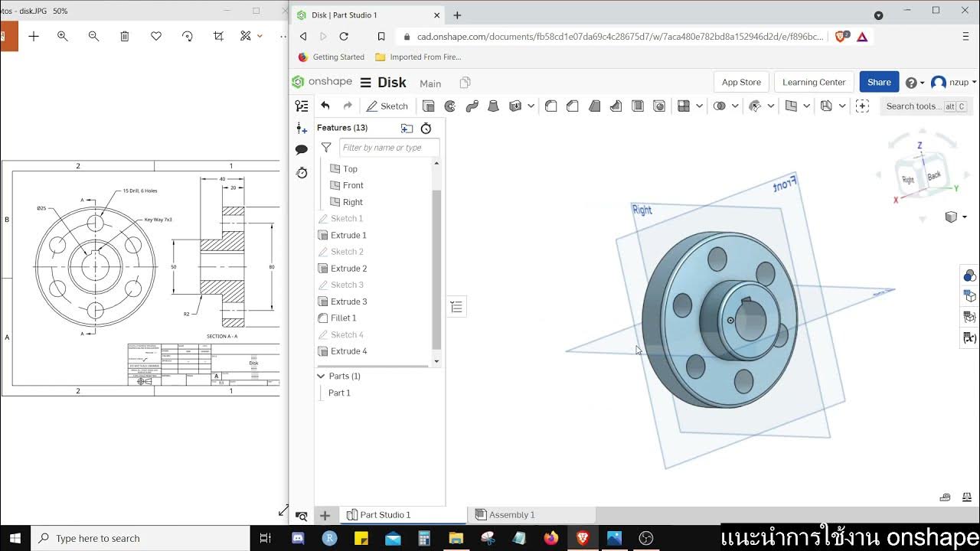Select the Revolve tool in toolbar
The width and height of the screenshot is (980, 551).
[450, 106]
